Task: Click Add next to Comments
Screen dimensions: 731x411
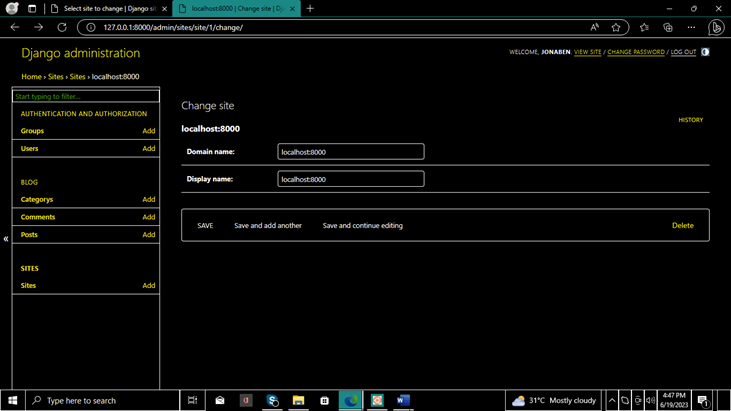Action: (149, 217)
